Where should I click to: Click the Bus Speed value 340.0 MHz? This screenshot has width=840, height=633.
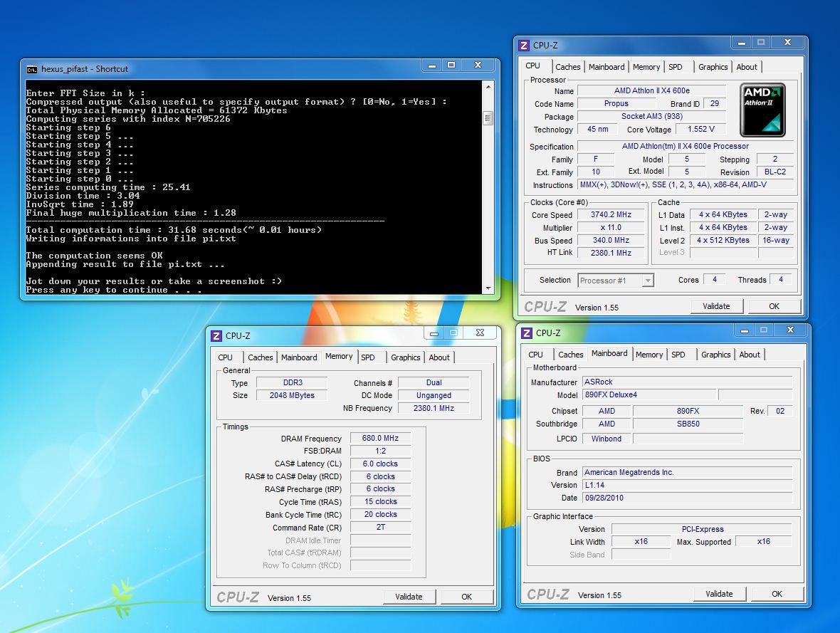point(611,241)
